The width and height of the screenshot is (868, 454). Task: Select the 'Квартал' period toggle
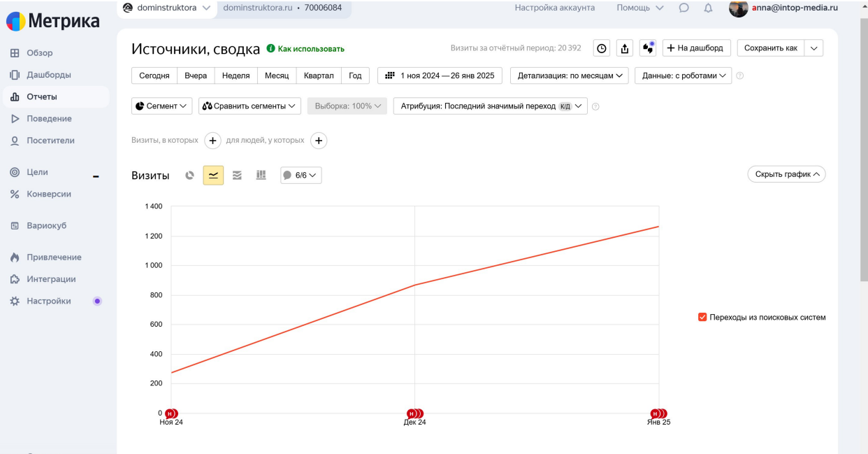[319, 76]
